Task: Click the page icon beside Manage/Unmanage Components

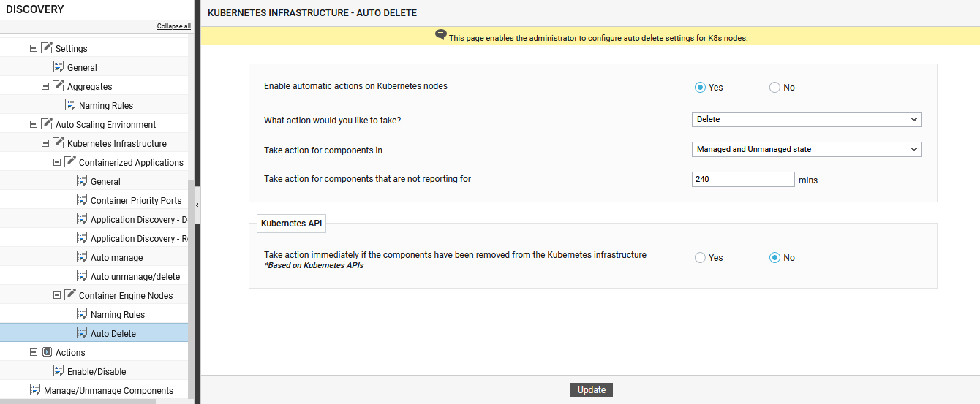Action: pyautogui.click(x=35, y=390)
